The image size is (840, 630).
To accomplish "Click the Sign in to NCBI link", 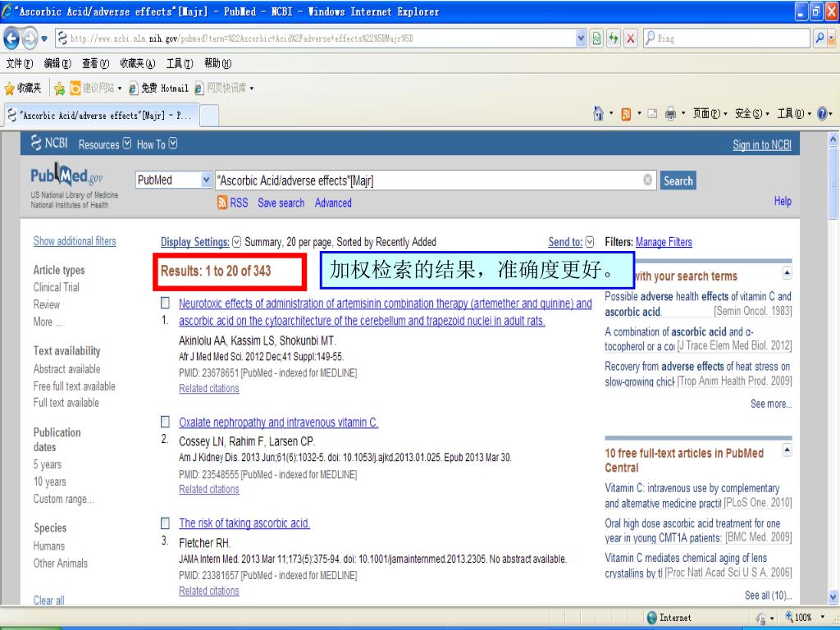I will pyautogui.click(x=762, y=144).
